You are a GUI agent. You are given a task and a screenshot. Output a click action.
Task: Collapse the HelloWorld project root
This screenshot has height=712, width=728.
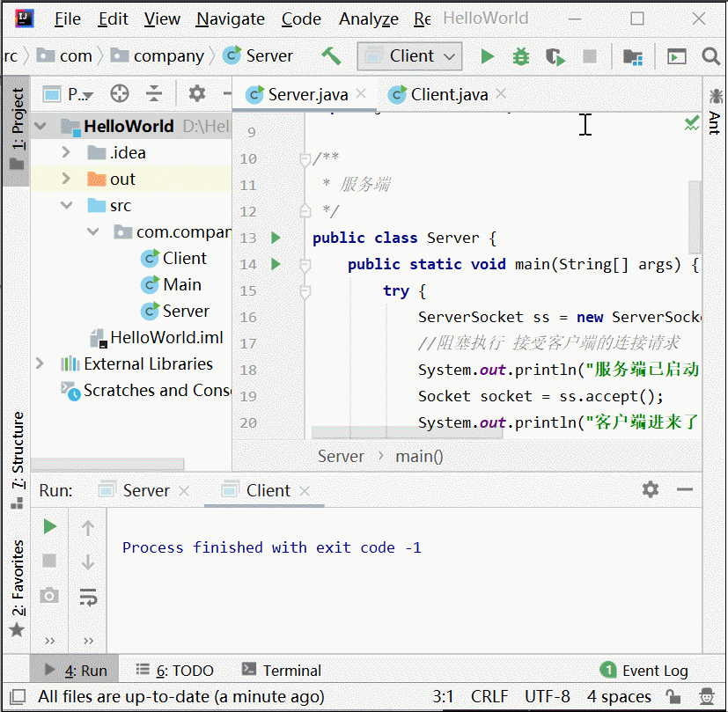(40, 126)
